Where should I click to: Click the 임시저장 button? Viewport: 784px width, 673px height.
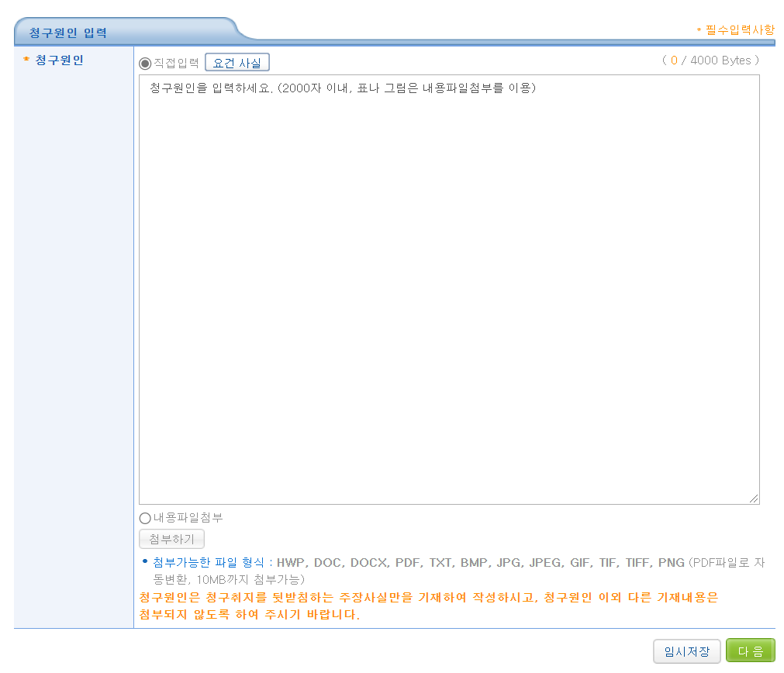[x=686, y=651]
